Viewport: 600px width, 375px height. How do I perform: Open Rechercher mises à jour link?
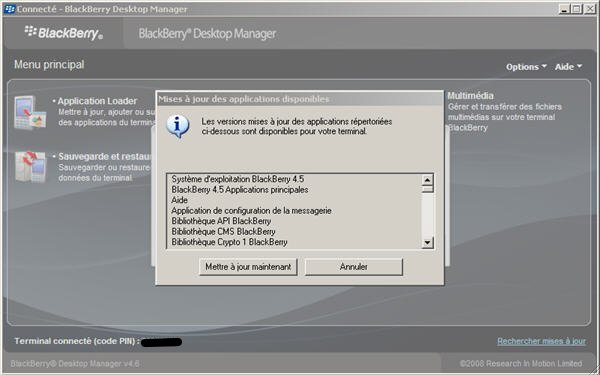pyautogui.click(x=541, y=341)
